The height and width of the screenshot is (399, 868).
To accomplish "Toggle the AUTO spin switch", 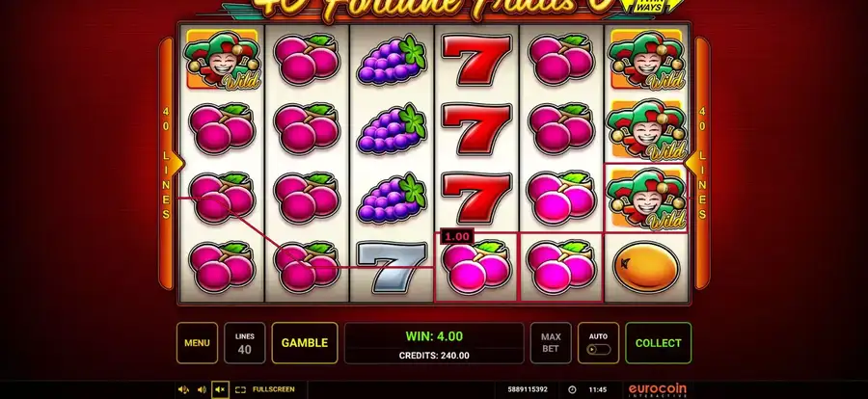I will [598, 349].
